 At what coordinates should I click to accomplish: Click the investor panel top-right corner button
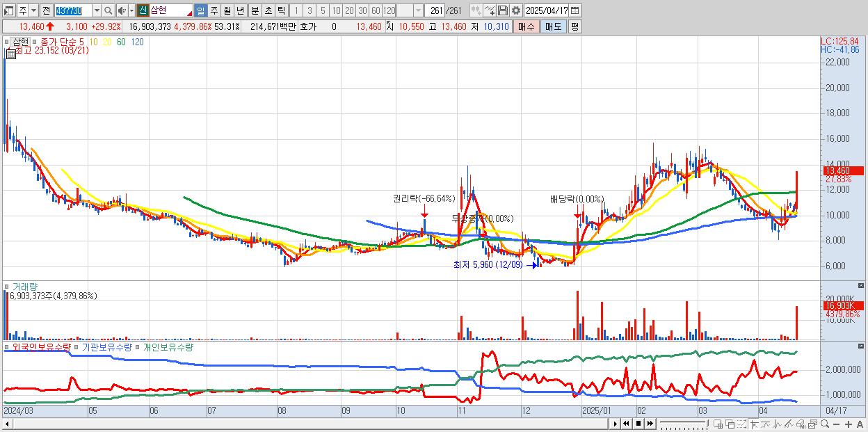click(x=862, y=346)
